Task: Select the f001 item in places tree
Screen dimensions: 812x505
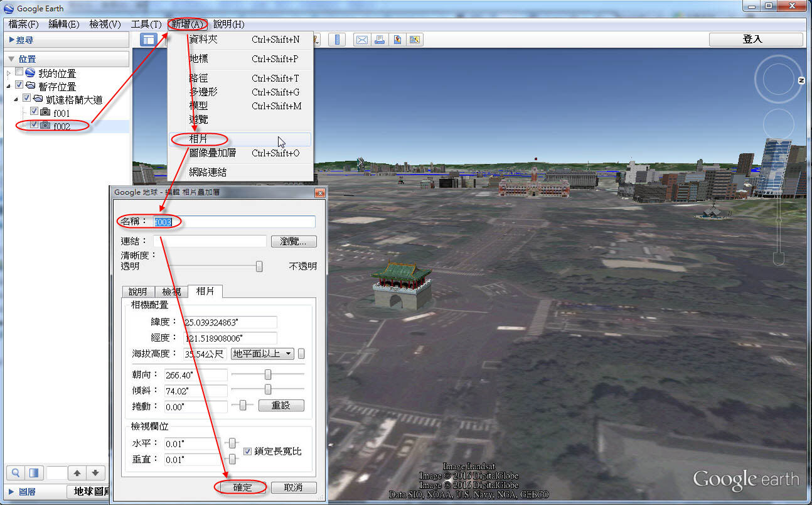Action: tap(61, 112)
